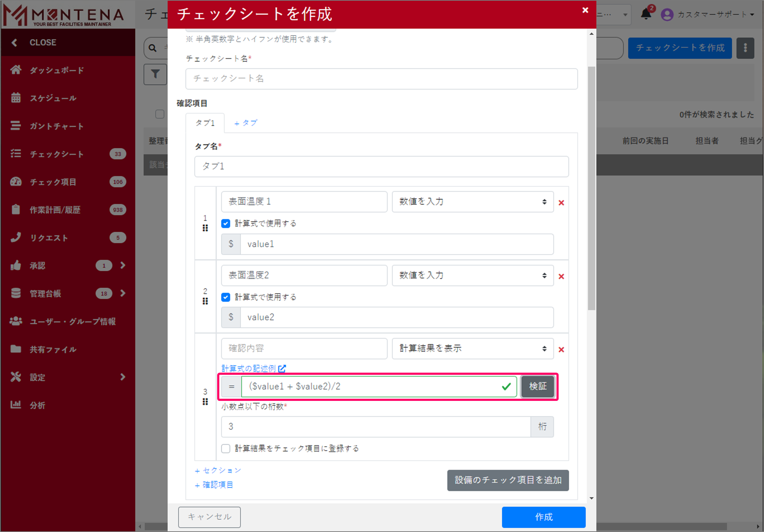Enable 計算結果をチェック項目に登録する checkbox
Image resolution: width=764 pixels, height=532 pixels.
(x=226, y=448)
